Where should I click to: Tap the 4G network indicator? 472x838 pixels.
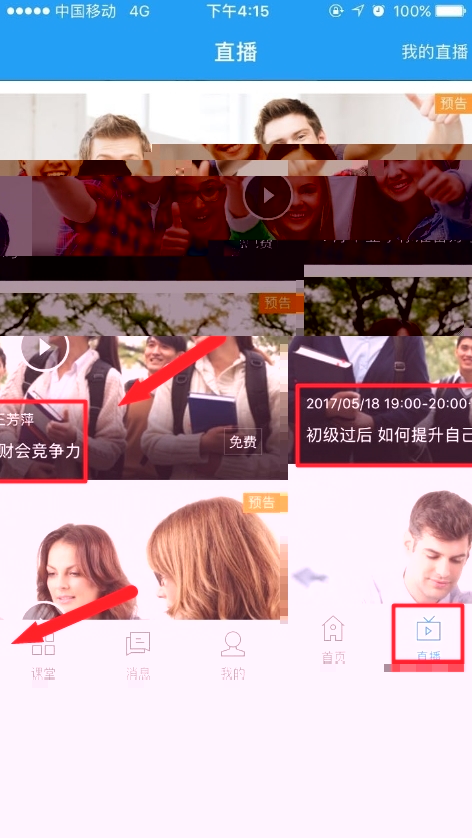(x=140, y=11)
